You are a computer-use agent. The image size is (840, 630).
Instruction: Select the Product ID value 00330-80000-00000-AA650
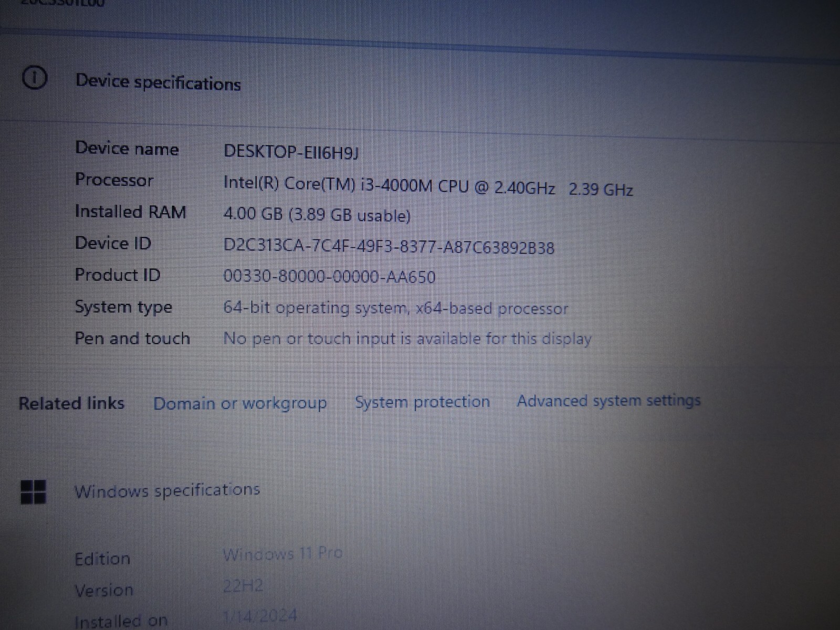tap(329, 276)
